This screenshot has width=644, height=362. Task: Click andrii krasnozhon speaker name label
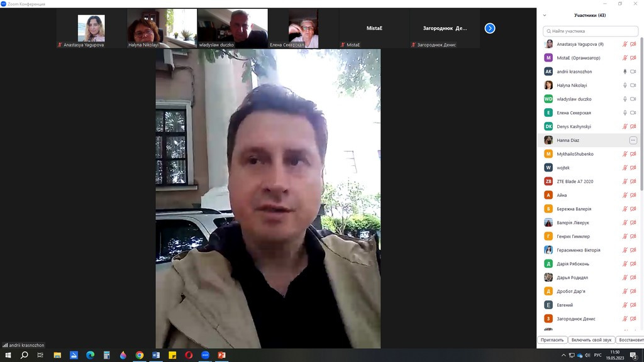click(23, 345)
